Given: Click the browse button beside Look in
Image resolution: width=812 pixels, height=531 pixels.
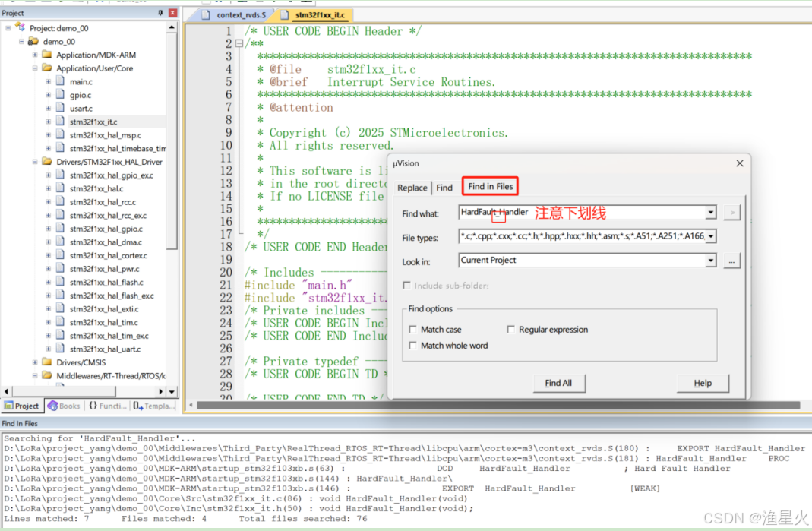Looking at the screenshot, I should point(731,261).
